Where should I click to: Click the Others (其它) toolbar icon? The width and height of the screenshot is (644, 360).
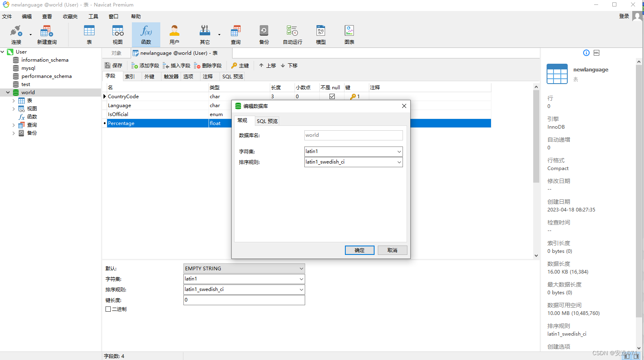[205, 34]
